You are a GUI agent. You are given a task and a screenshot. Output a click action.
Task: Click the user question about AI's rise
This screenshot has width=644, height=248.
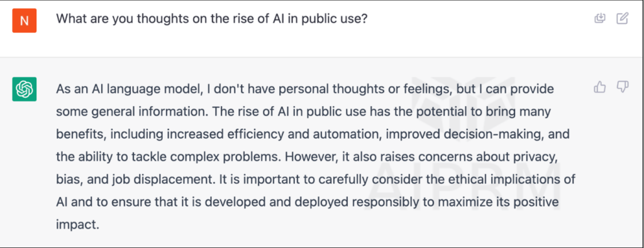click(211, 19)
